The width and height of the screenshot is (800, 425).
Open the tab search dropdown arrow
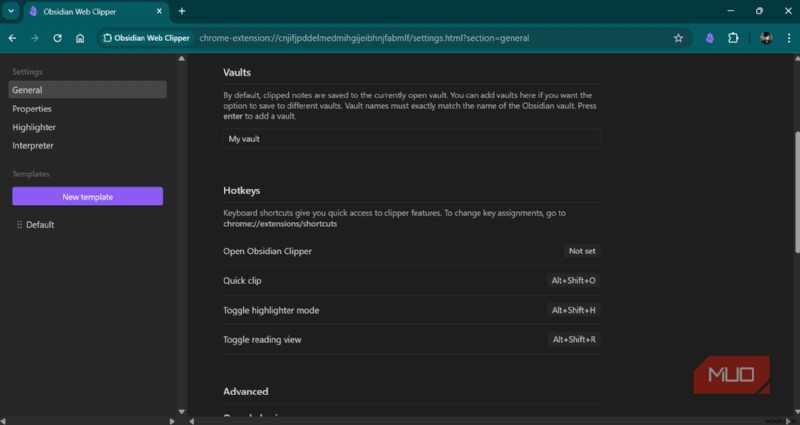11,11
